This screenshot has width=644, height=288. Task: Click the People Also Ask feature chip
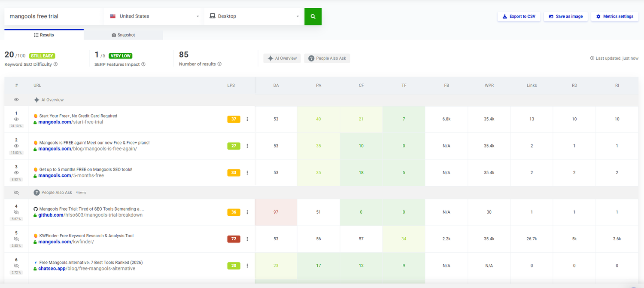[327, 58]
